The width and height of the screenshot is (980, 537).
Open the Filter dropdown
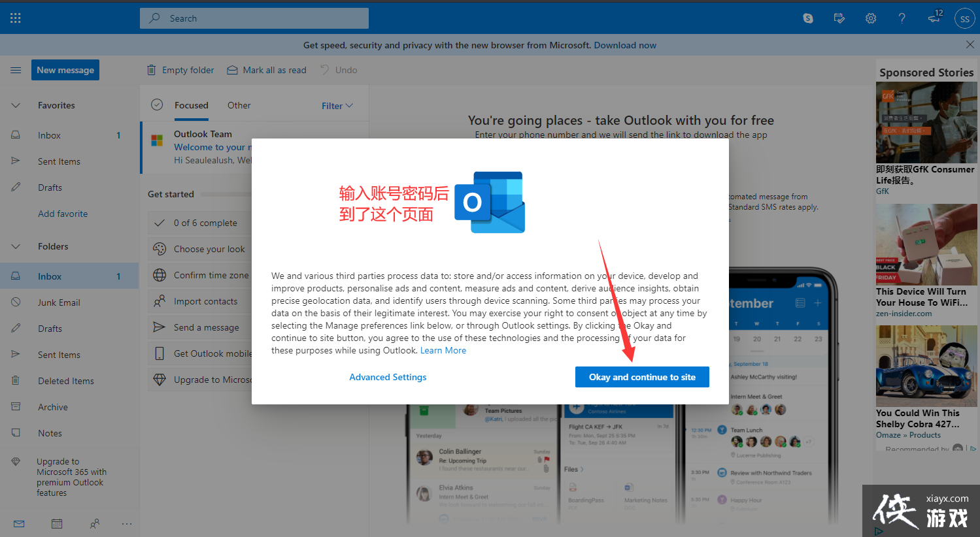337,106
